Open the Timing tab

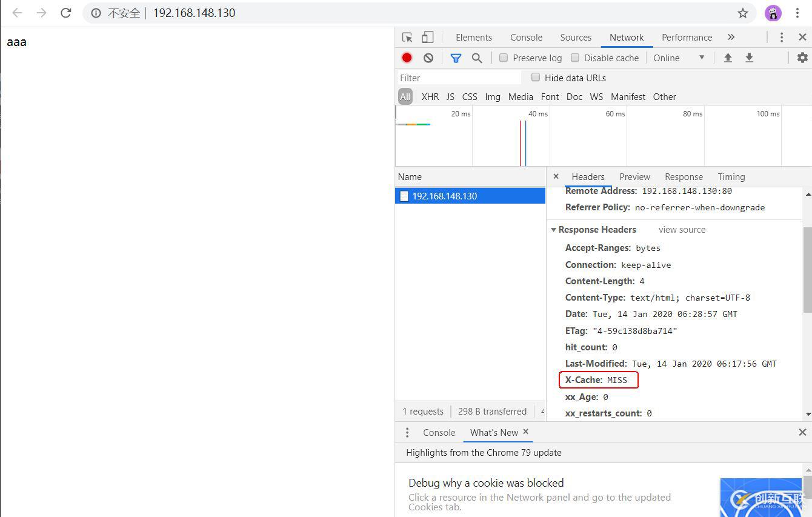point(731,176)
